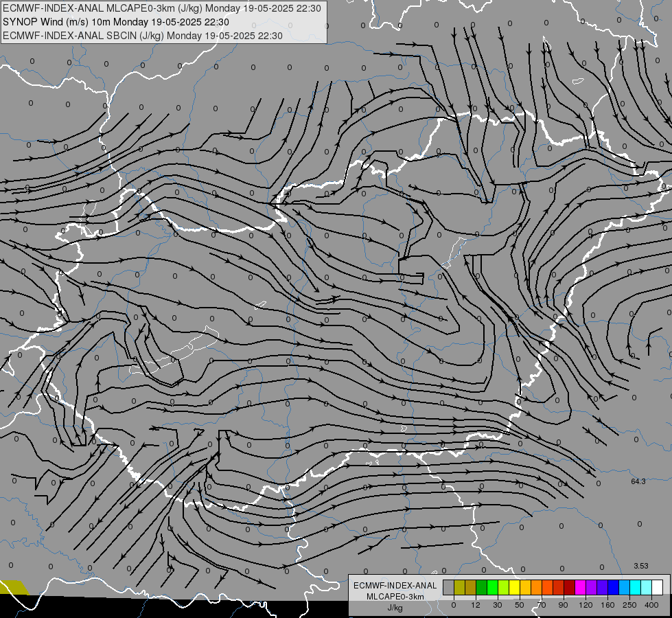
Task: Select the bright green legend swatch
Action: click(492, 587)
